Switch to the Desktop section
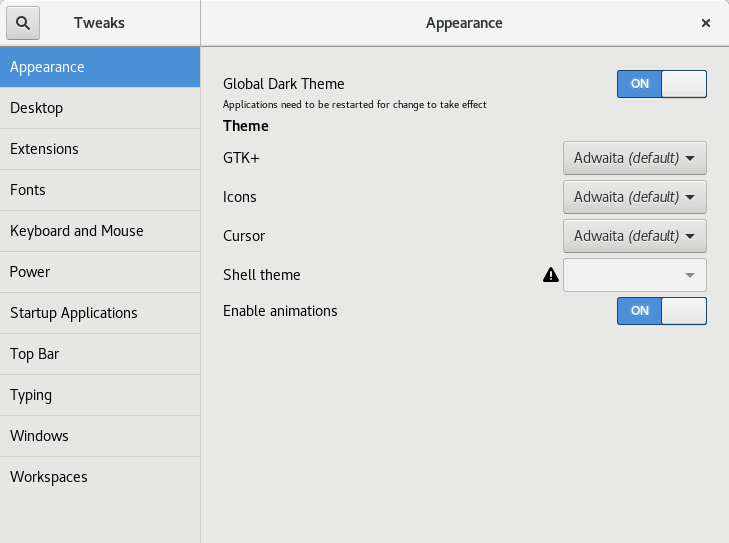 (100, 108)
